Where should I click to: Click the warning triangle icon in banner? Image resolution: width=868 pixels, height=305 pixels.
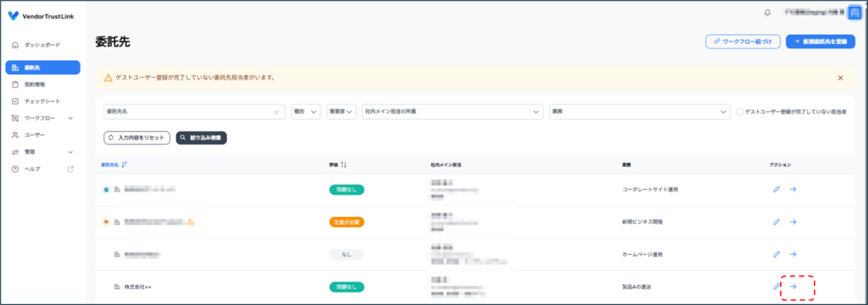pos(108,78)
